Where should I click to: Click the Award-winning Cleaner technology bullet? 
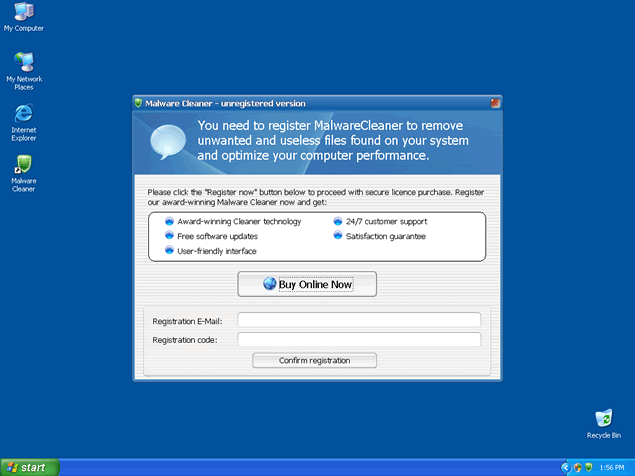click(x=238, y=221)
